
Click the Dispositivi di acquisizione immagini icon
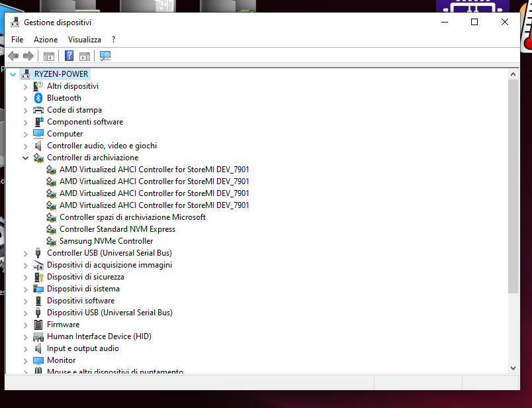(x=38, y=265)
